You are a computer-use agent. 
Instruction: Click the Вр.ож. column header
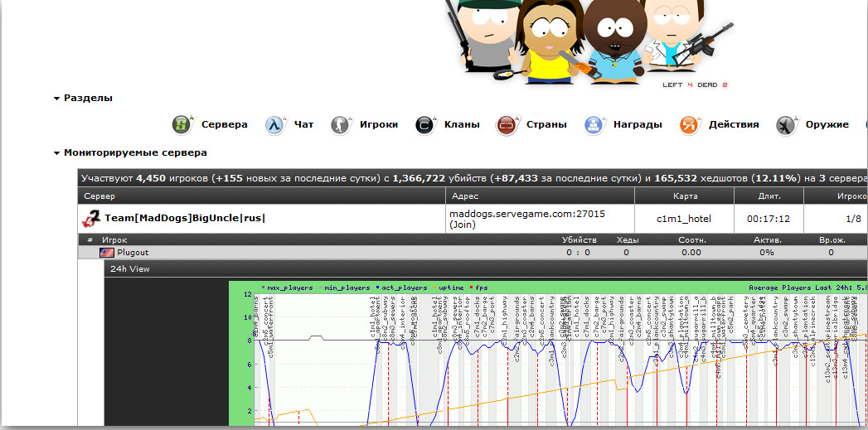tap(831, 240)
